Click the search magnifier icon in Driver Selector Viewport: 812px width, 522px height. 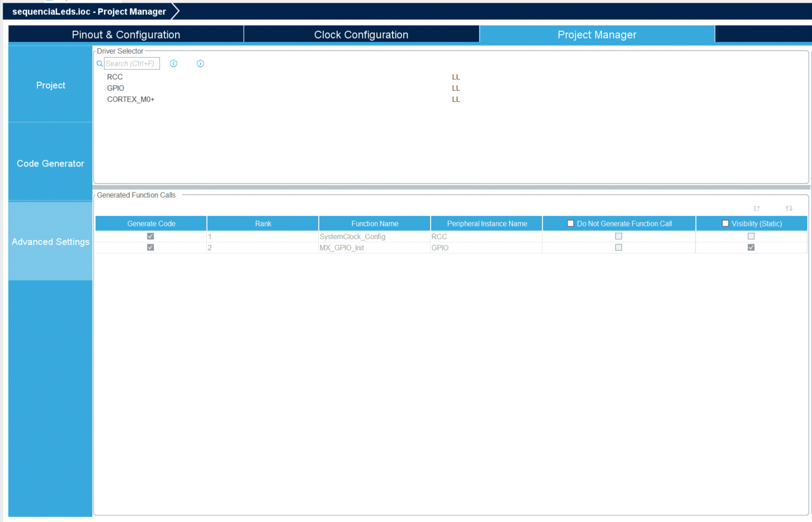100,64
